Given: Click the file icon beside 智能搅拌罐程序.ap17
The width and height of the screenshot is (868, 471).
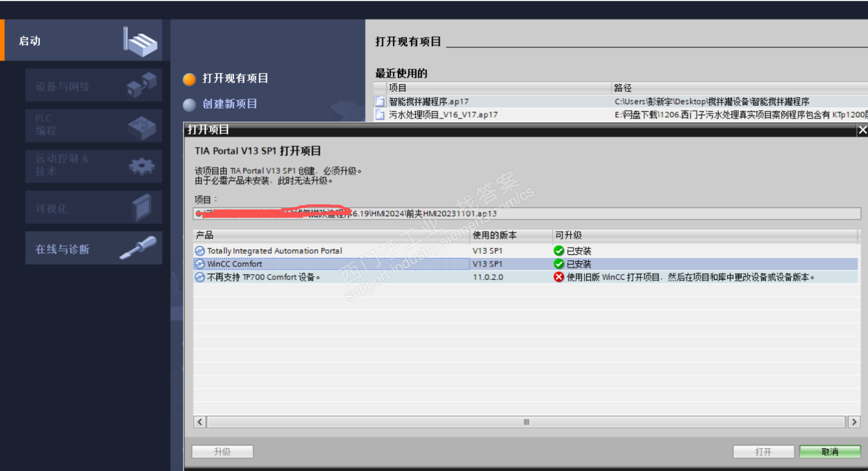Looking at the screenshot, I should click(x=380, y=101).
